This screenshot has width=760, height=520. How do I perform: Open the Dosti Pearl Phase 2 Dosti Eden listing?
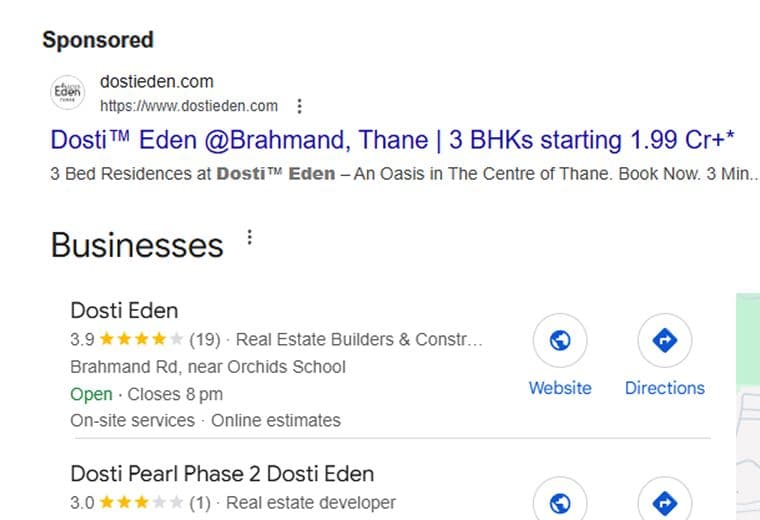pos(222,473)
